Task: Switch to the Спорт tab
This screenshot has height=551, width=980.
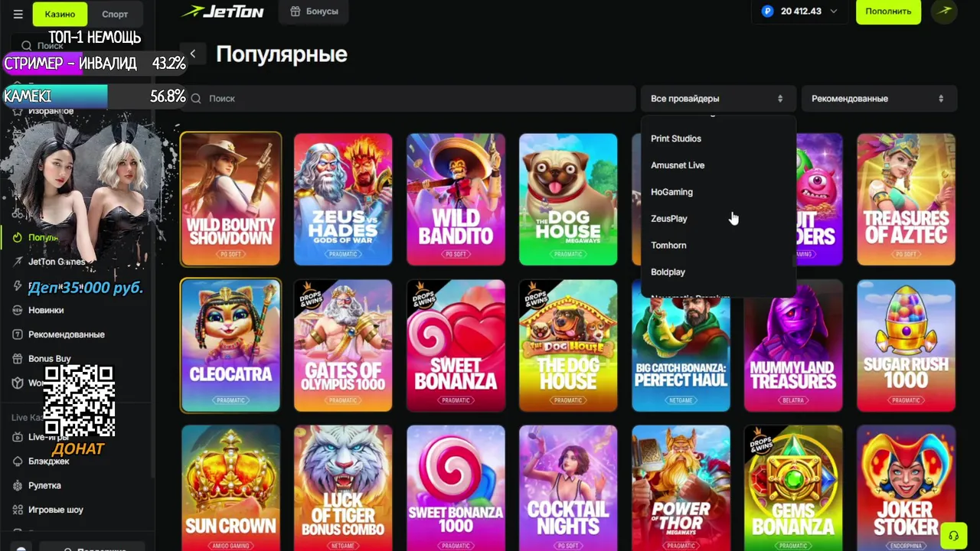Action: 115,14
